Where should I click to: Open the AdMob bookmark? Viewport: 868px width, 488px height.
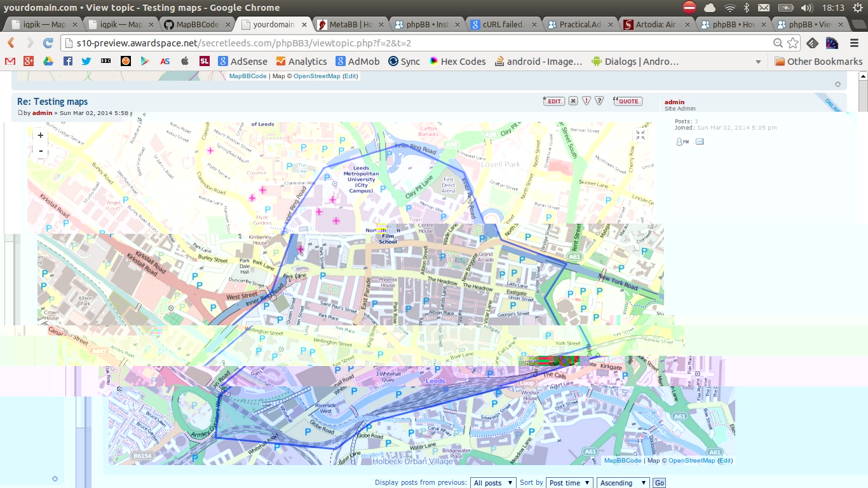coord(358,62)
